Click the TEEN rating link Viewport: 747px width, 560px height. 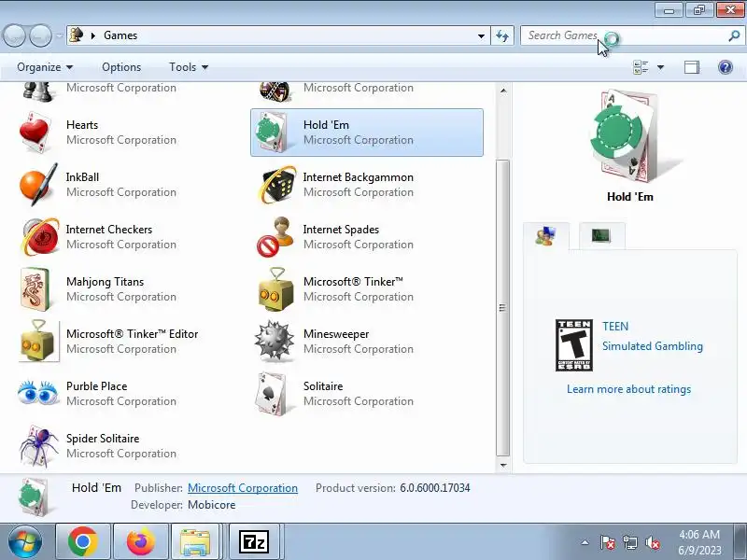pyautogui.click(x=615, y=327)
